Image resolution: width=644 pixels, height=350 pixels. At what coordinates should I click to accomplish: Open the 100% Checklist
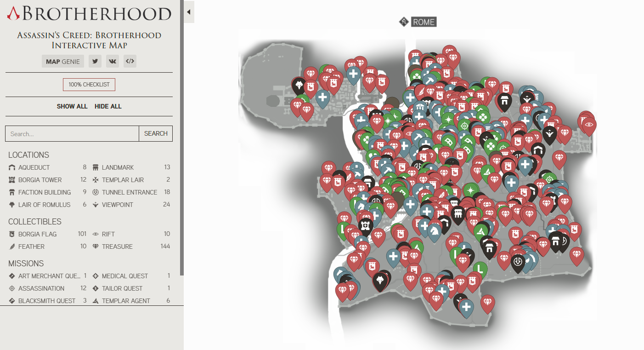(89, 85)
